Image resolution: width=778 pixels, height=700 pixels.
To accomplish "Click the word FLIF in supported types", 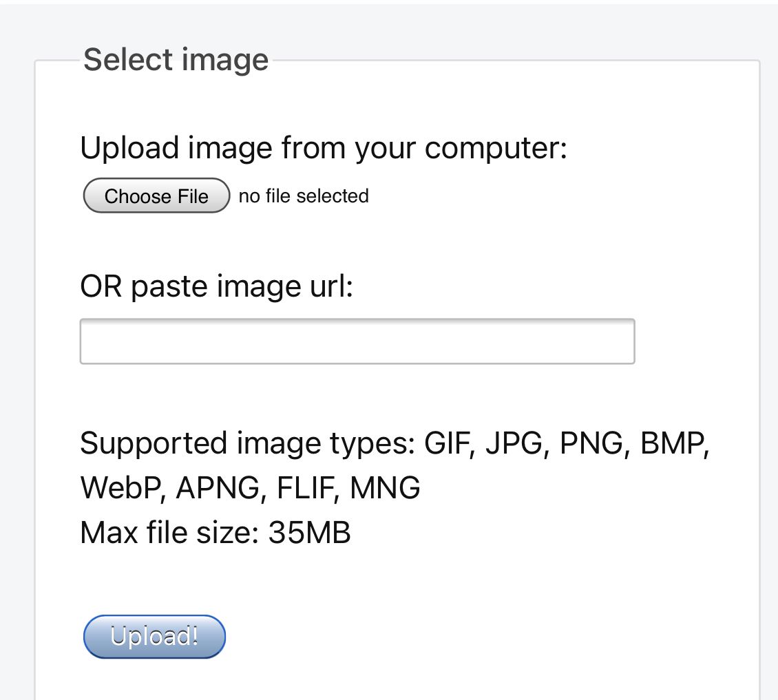I will click(x=304, y=488).
